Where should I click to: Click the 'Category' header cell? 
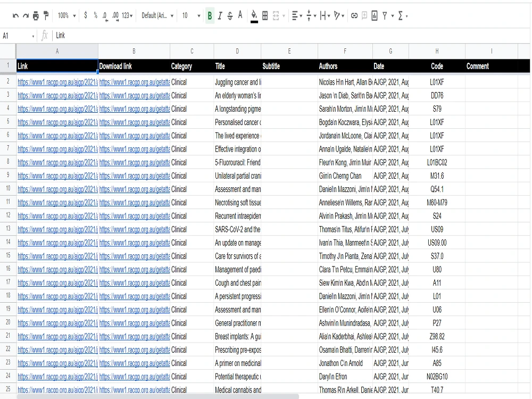click(192, 66)
